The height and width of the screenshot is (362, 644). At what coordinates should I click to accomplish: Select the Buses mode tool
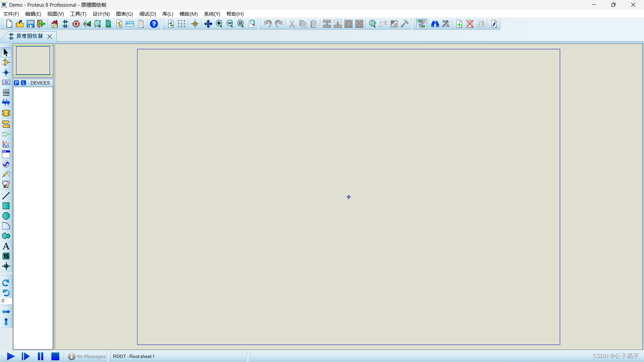[6, 103]
